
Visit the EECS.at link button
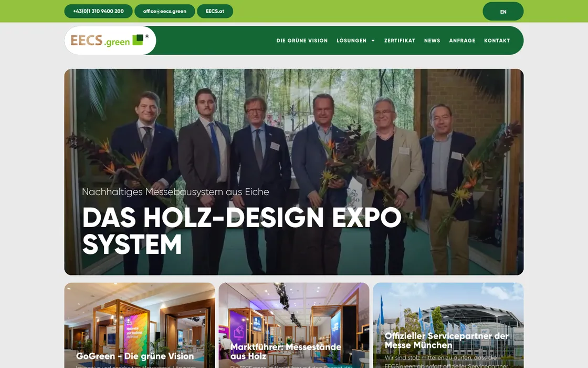tap(215, 11)
